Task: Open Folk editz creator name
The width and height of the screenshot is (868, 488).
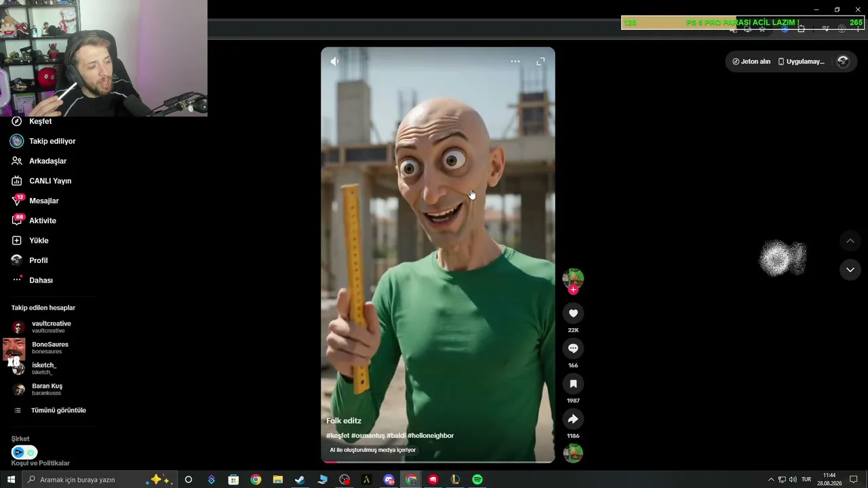Action: [344, 421]
